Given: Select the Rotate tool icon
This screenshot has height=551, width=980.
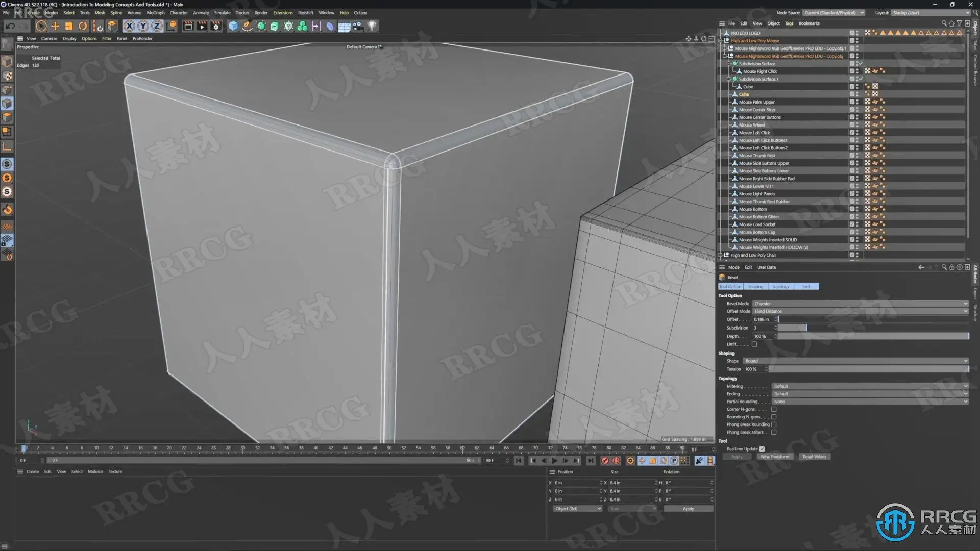Looking at the screenshot, I should (83, 26).
